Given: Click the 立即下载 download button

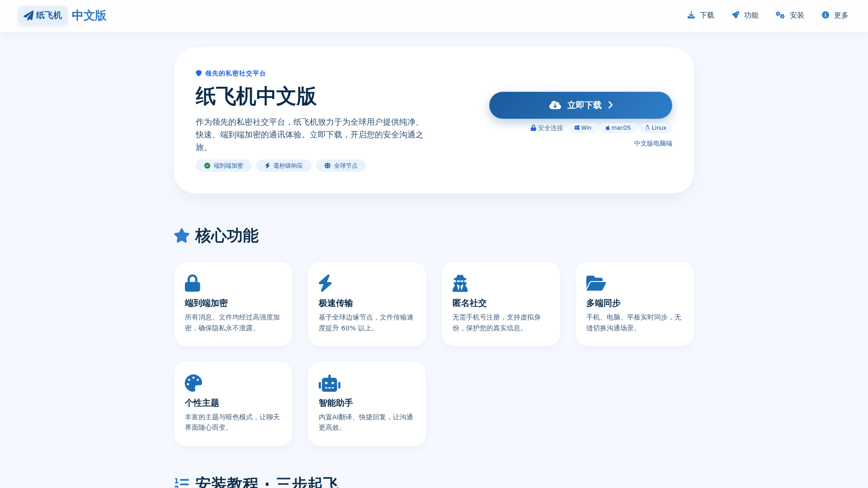Looking at the screenshot, I should pos(580,105).
